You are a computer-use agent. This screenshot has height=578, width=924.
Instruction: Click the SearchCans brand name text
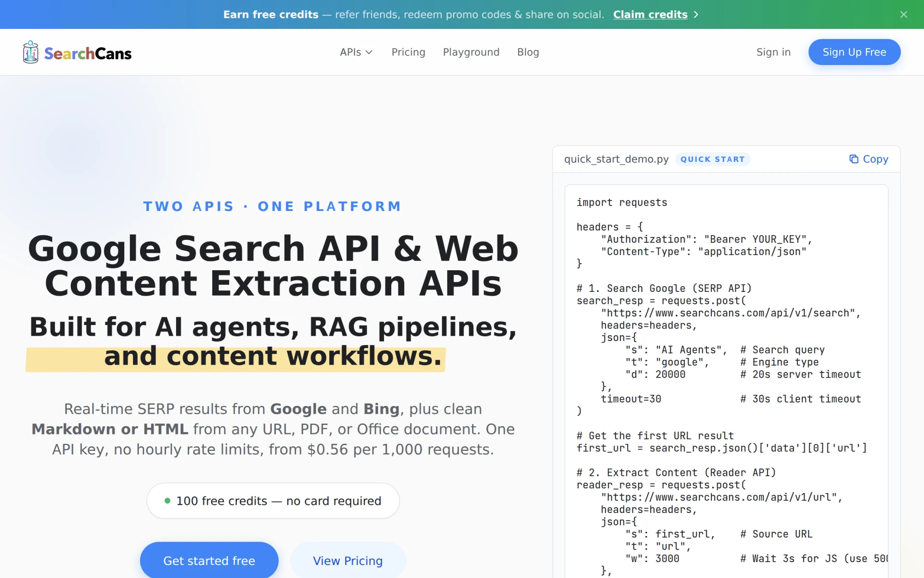[88, 53]
